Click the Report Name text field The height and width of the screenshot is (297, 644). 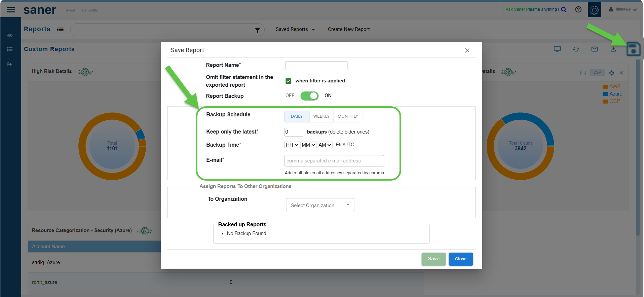pyautogui.click(x=316, y=66)
